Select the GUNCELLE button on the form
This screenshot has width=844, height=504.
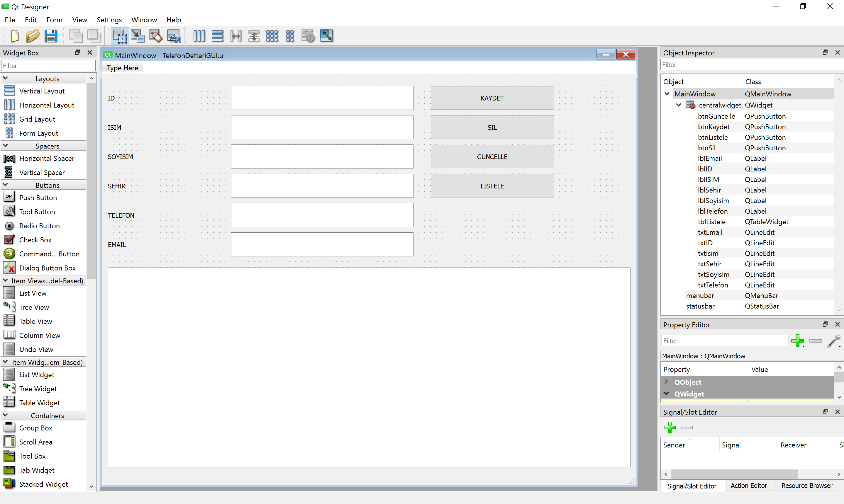[x=492, y=156]
